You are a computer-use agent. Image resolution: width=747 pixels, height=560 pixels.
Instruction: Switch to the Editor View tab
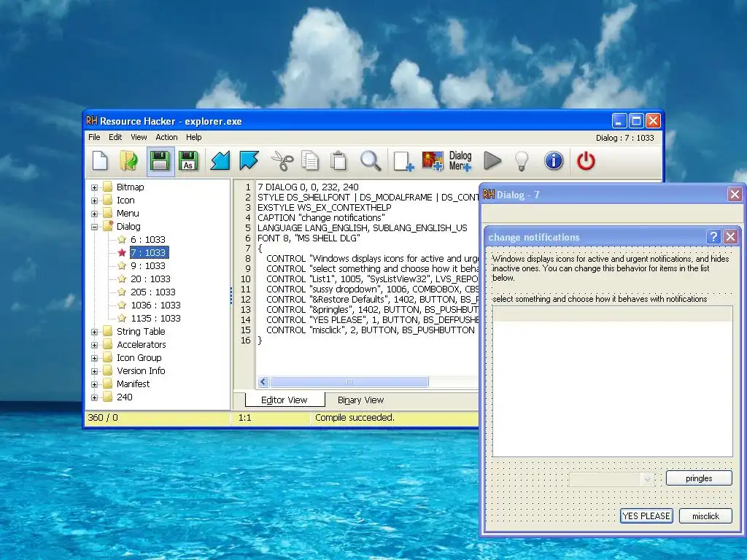coord(285,400)
